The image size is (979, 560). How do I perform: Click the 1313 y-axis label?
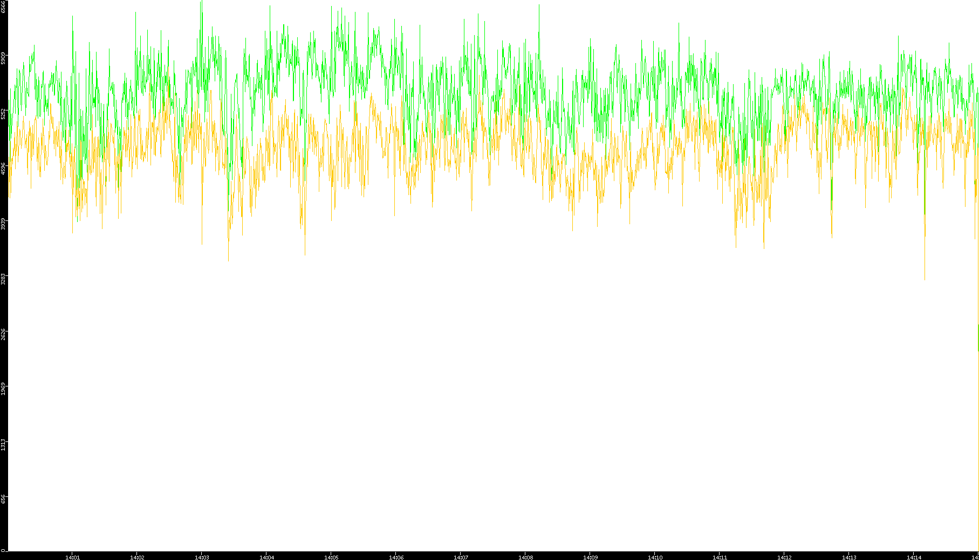coord(4,445)
